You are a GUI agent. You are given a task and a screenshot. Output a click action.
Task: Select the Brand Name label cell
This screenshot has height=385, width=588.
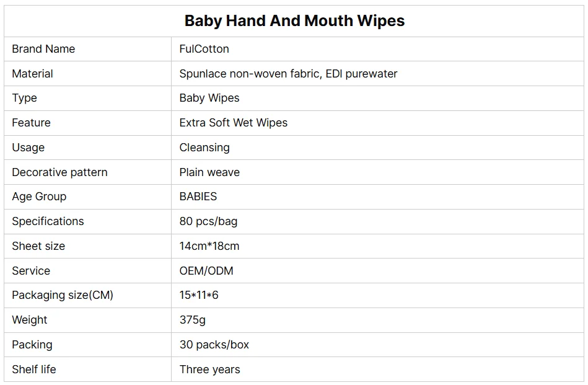pos(43,49)
